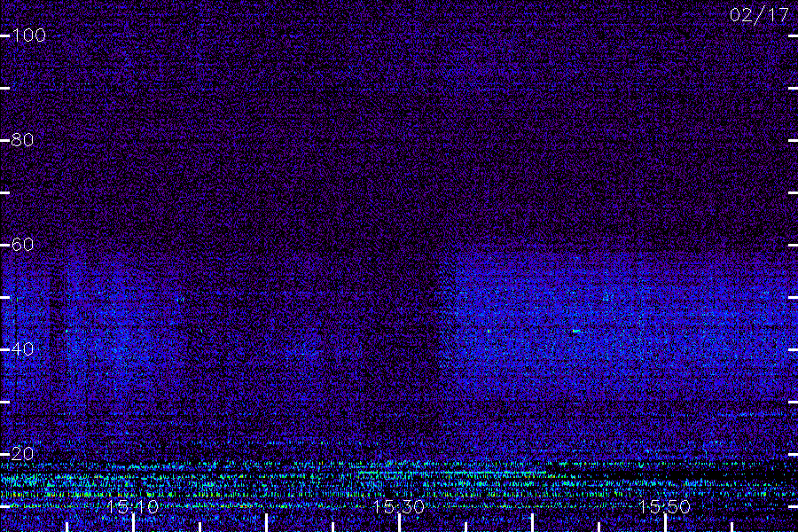Click the 02/17 date stamp

[x=759, y=15]
